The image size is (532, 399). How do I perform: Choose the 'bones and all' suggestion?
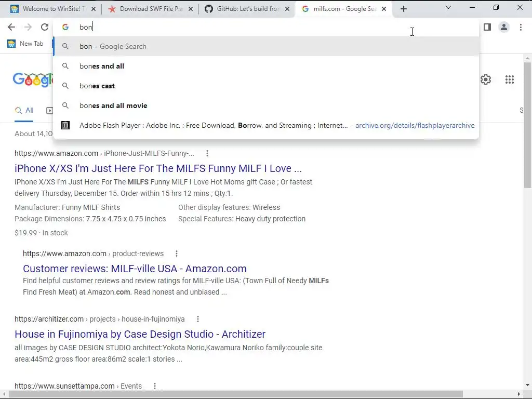tap(267, 66)
